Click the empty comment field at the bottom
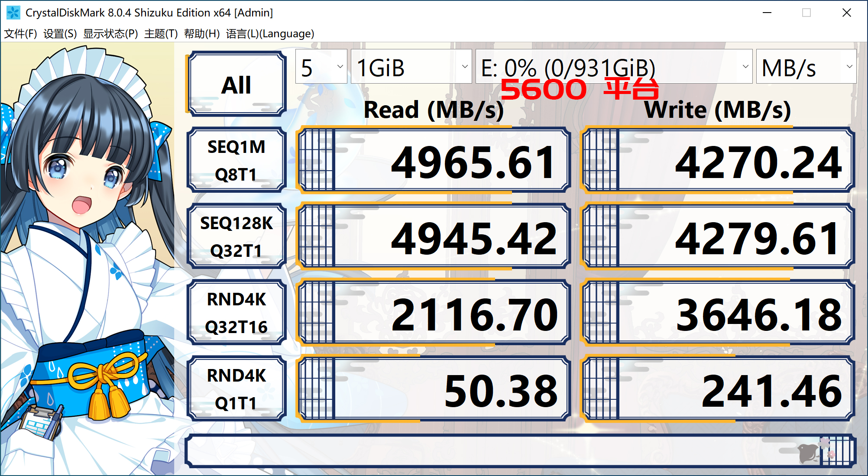This screenshot has height=476, width=868. 476,451
